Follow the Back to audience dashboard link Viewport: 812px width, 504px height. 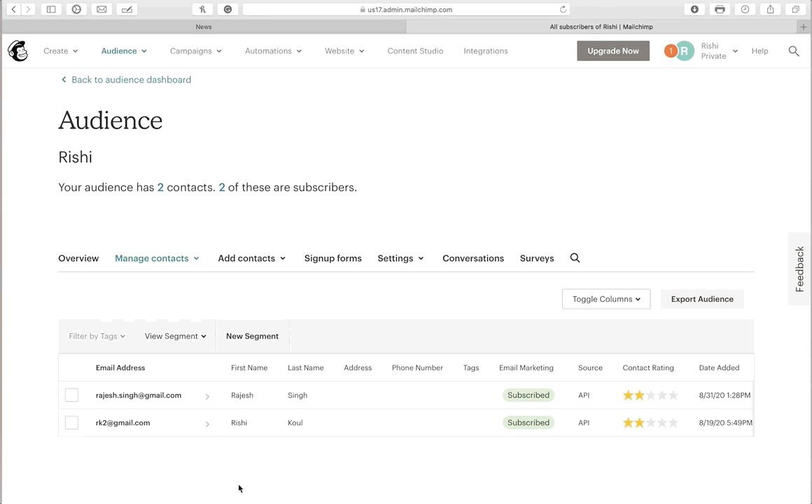pos(130,80)
